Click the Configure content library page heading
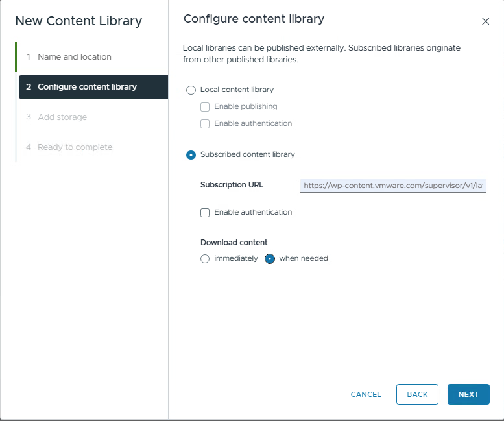Screen dimensions: 504x421 click(254, 19)
